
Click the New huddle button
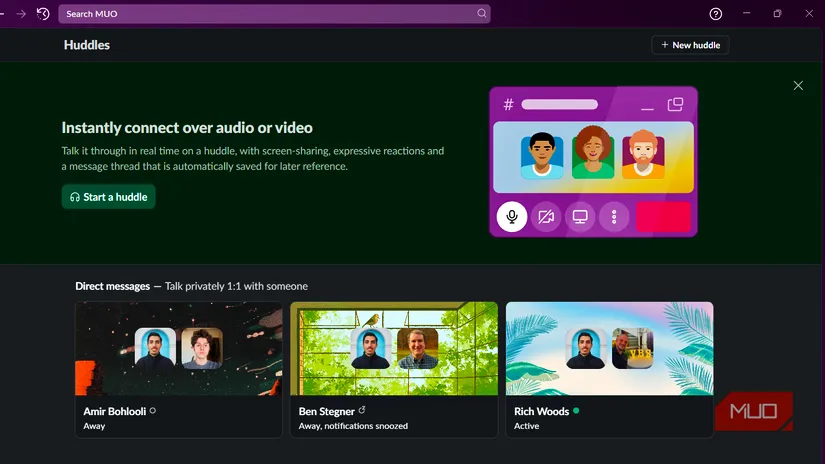[690, 45]
